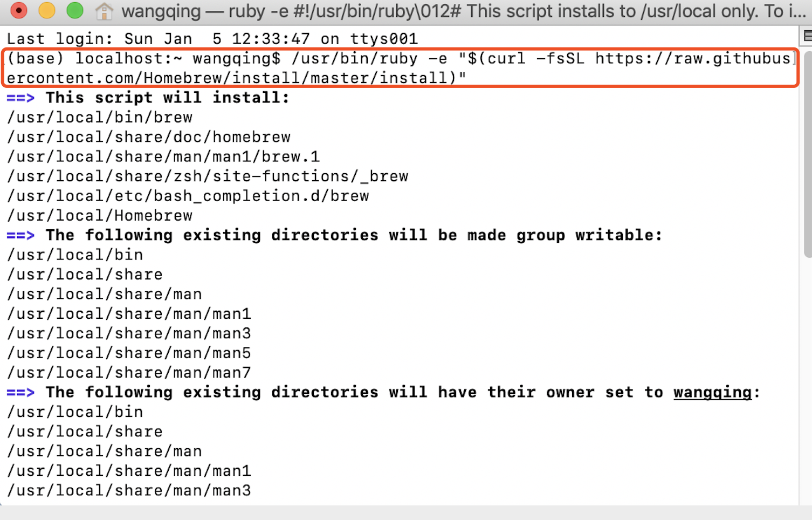Minimize the Terminal with the yellow button
This screenshot has height=520, width=812.
pos(47,10)
